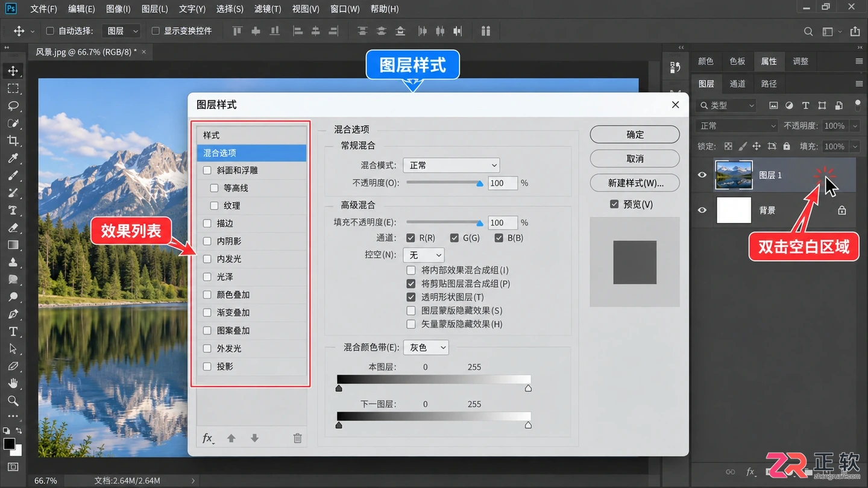Open the 类型 layer filter dropdown
The image size is (868, 488).
[726, 105]
